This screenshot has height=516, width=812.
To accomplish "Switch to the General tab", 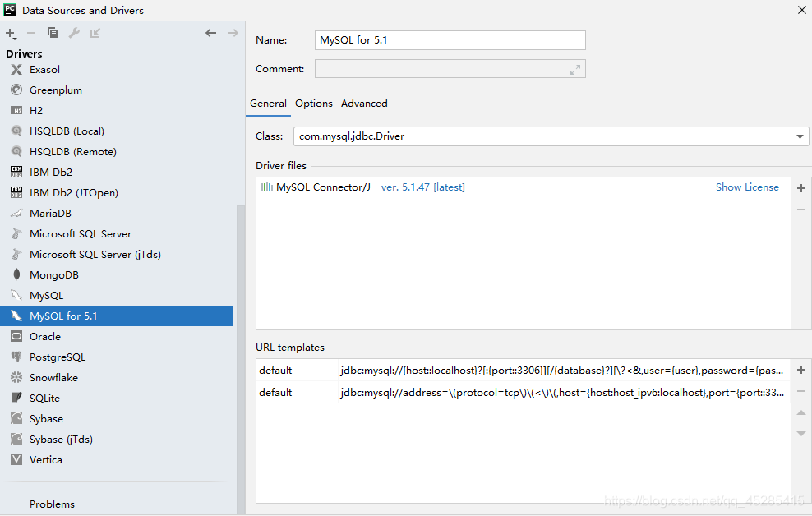I will (268, 104).
